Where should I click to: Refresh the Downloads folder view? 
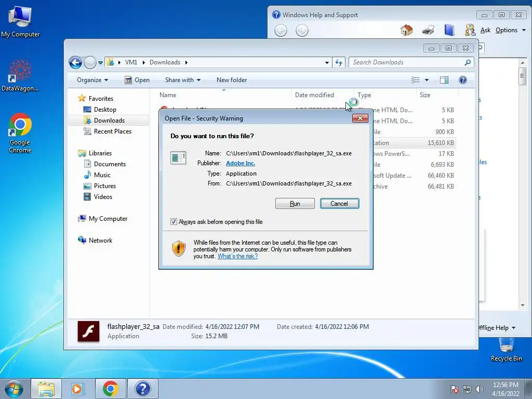pyautogui.click(x=339, y=62)
